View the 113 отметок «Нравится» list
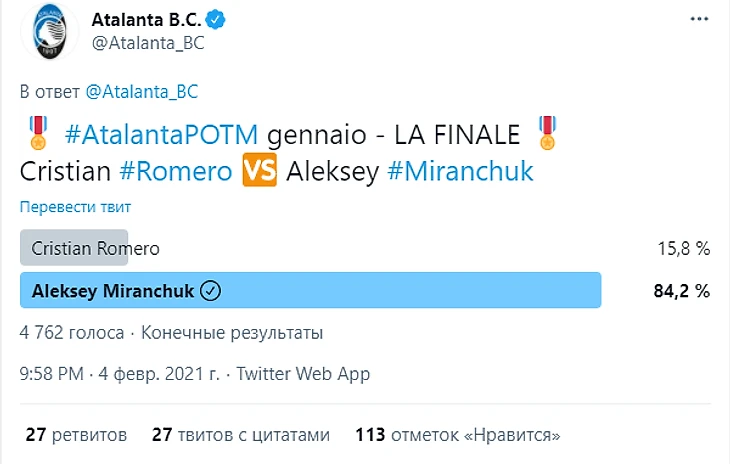The height and width of the screenshot is (464, 730). pos(457,435)
